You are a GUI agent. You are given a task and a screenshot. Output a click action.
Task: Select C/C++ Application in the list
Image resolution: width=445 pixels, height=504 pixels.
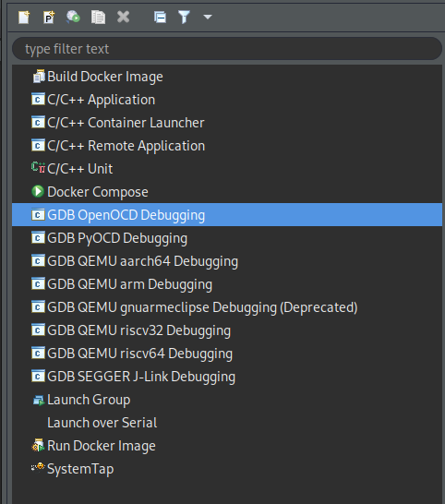point(101,100)
